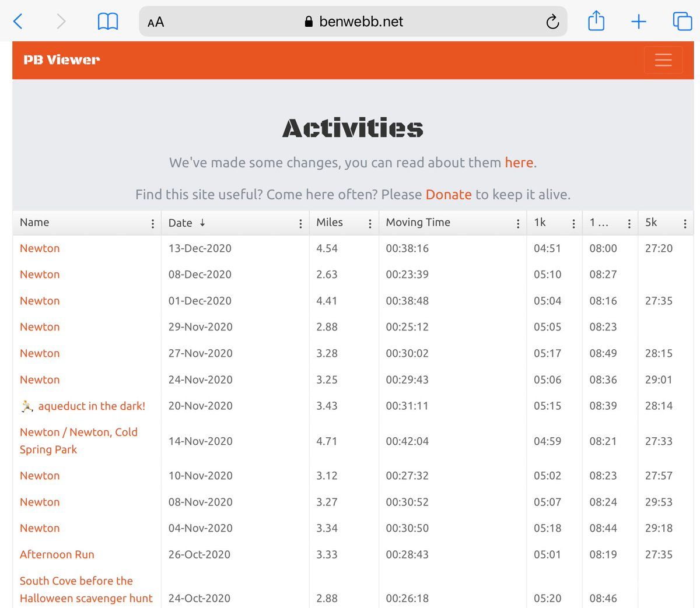Screen dimensions: 700x608
Task: Follow the Donate link
Action: coord(448,195)
